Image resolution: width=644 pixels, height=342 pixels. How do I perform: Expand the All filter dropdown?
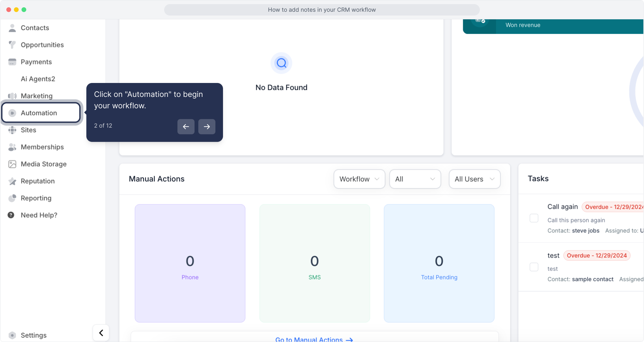pos(415,179)
